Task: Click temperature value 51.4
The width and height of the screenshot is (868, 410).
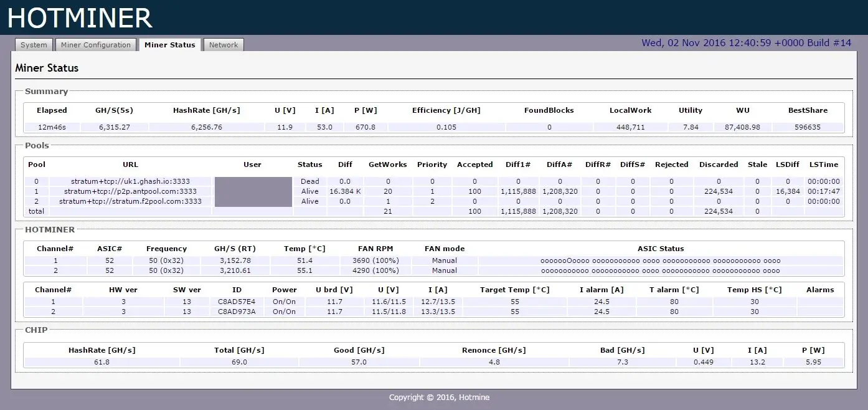Action: click(x=303, y=260)
